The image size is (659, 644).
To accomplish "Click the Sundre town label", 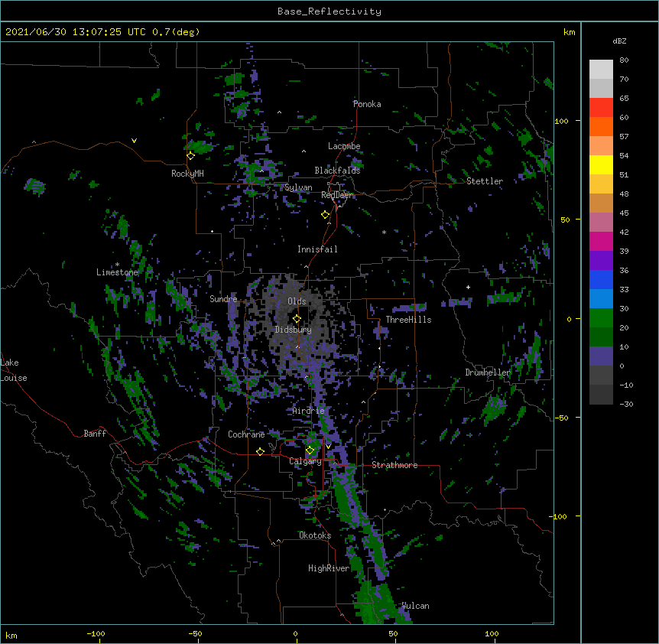I will tap(223, 299).
